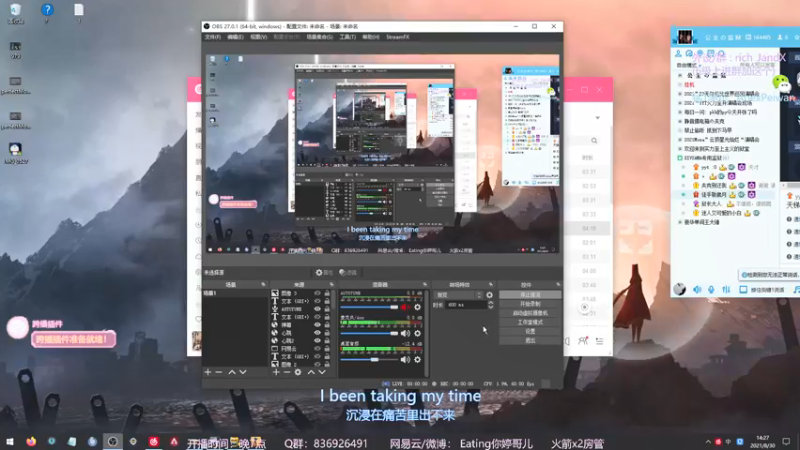Screen dimensions: 800x450
Task: Open the 编辑(E) menu in OBS
Action: [x=235, y=37]
